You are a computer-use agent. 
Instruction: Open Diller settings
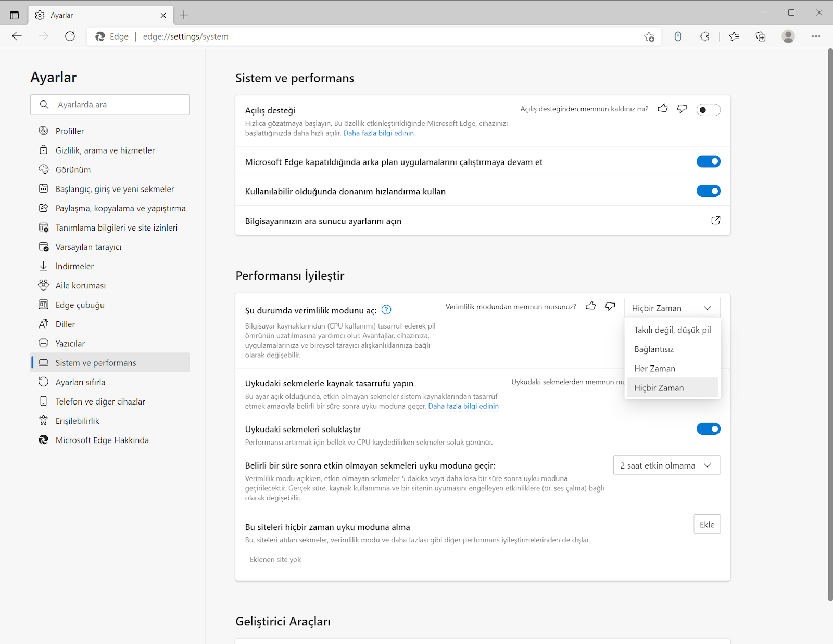click(x=110, y=323)
